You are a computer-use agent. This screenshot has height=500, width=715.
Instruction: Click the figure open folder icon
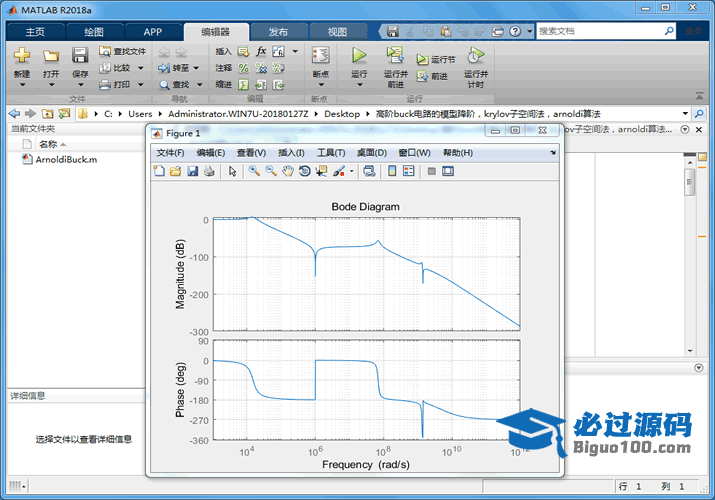176,171
